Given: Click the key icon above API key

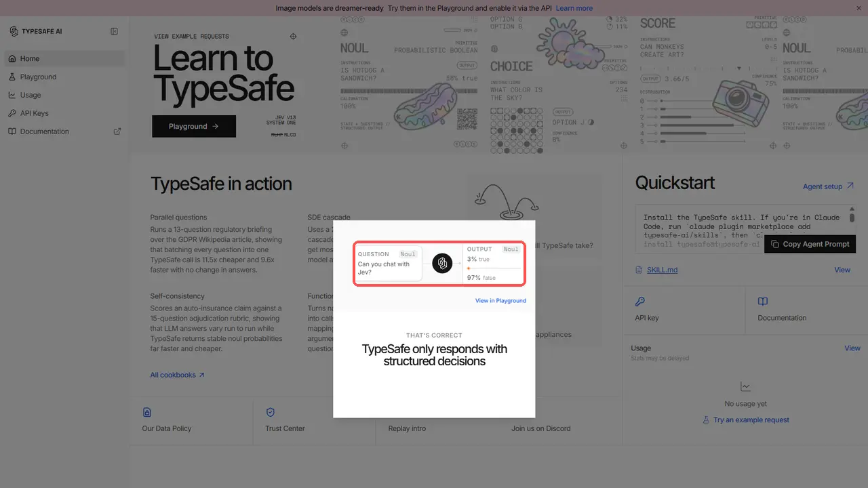Looking at the screenshot, I should 640,302.
